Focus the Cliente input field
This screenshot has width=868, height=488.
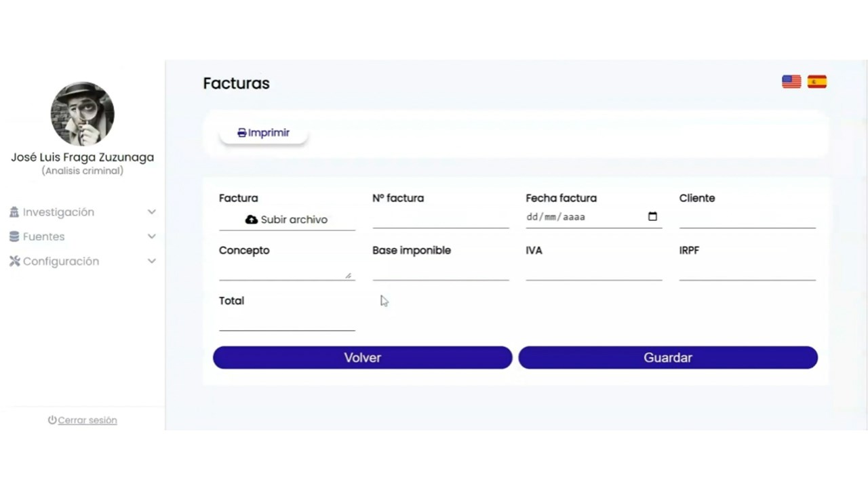[747, 218]
